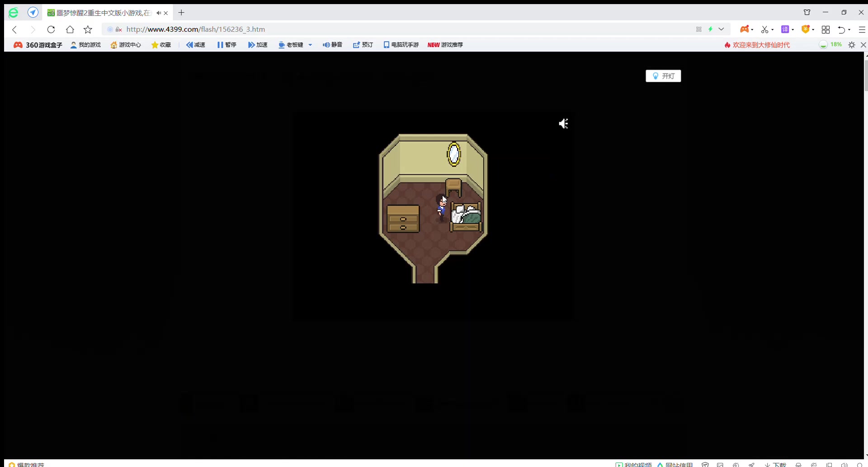This screenshot has width=868, height=467.
Task: Expand the game controller dropdown arrow
Action: [752, 30]
